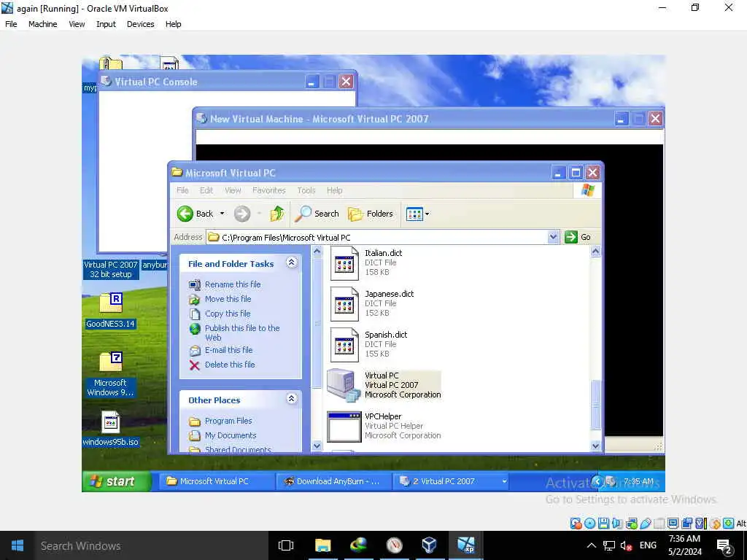Screen dimensions: 747x560
Task: Show hidden icons in host system tray
Action: [591, 545]
